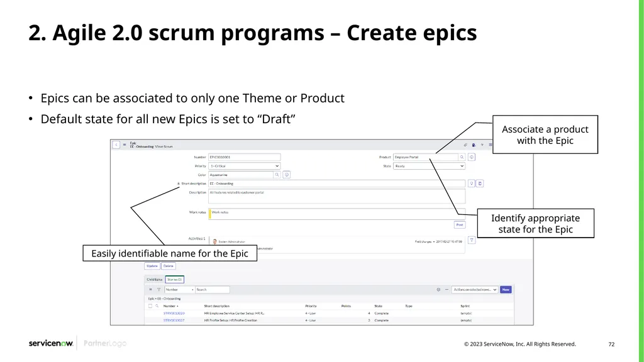Click the Post button under Work notes
Viewport: 644px width, 362px height.
[460, 225]
